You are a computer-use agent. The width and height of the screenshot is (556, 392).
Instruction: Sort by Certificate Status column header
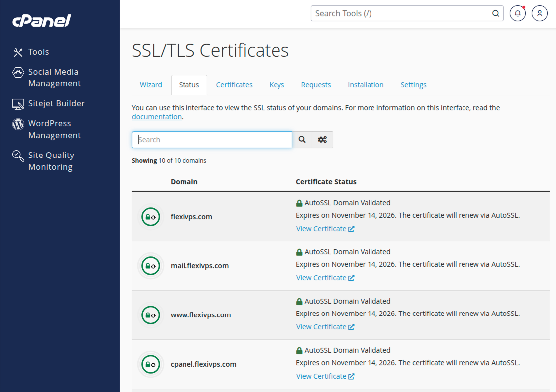[326, 182]
